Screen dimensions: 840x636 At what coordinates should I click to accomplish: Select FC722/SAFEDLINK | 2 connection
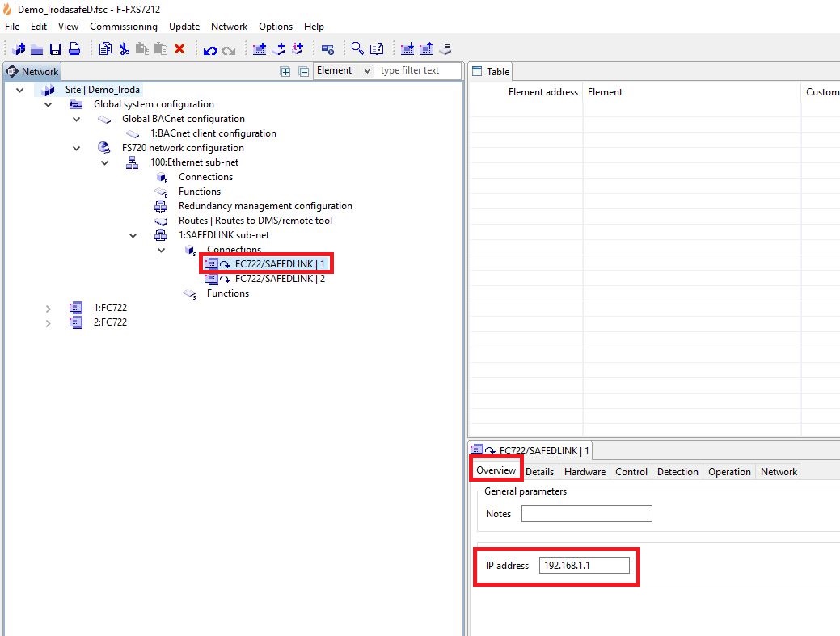point(280,279)
